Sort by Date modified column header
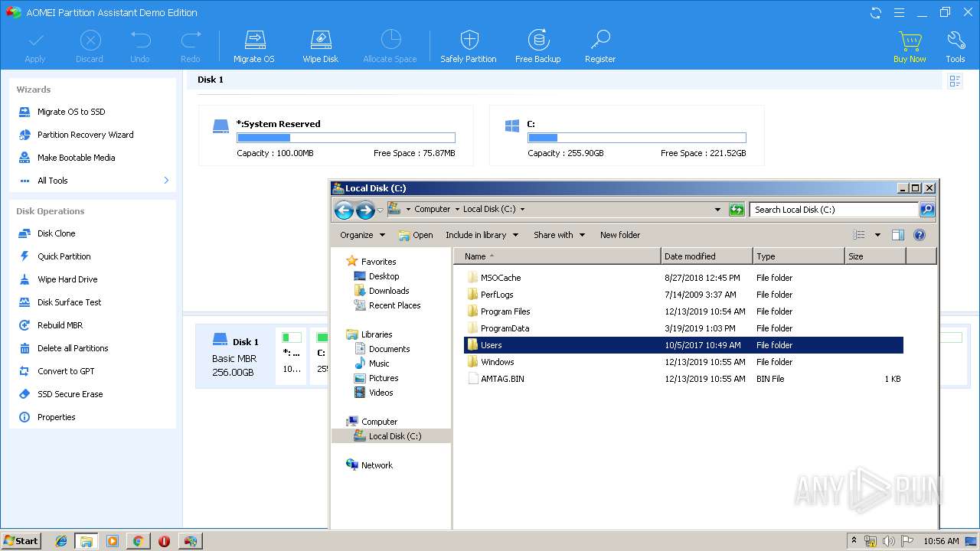The image size is (980, 551). [707, 256]
